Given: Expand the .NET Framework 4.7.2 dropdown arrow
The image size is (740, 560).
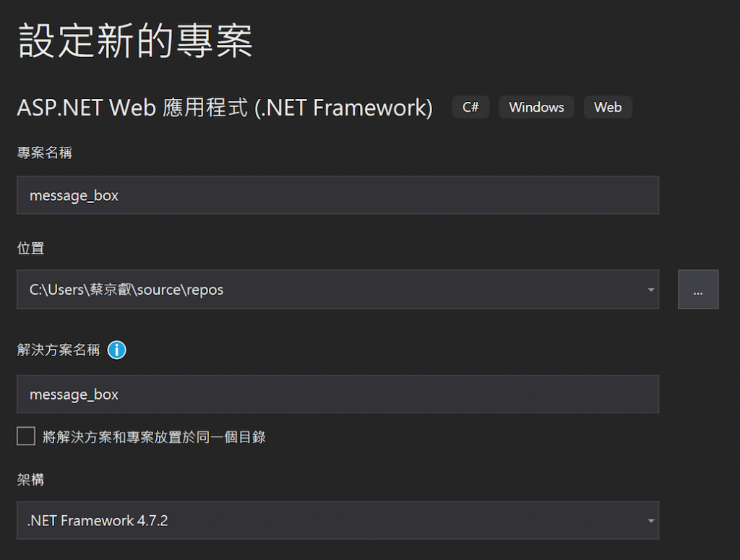Looking at the screenshot, I should [651, 521].
